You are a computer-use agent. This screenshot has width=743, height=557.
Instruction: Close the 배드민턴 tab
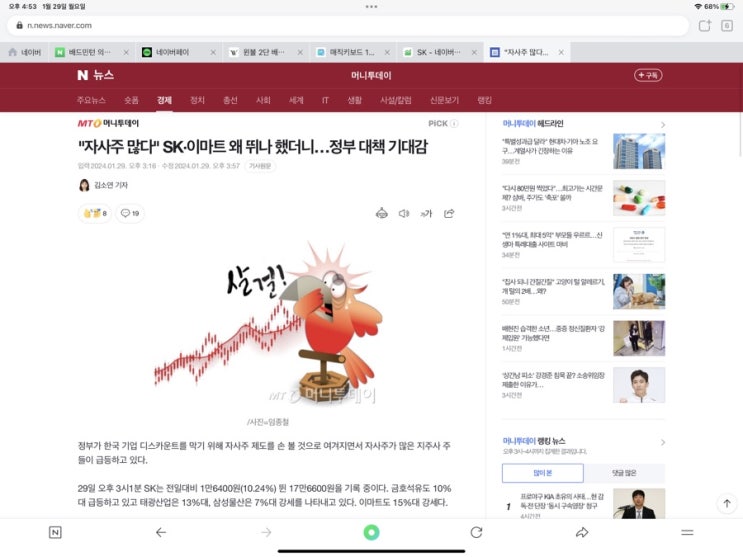tap(126, 53)
